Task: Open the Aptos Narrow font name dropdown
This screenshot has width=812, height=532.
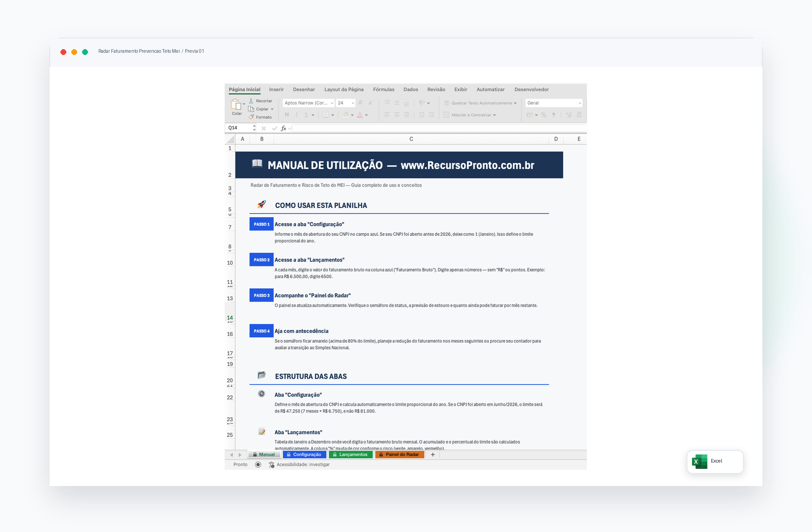Action: [x=332, y=103]
